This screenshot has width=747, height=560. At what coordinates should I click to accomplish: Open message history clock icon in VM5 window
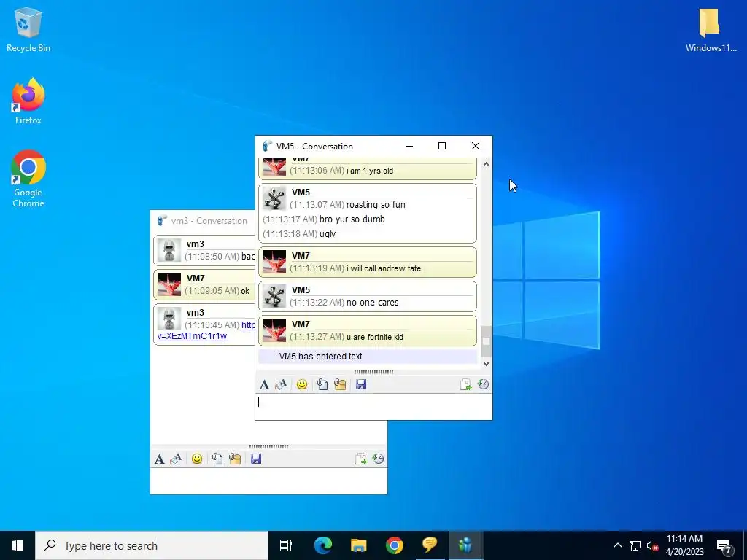(483, 384)
